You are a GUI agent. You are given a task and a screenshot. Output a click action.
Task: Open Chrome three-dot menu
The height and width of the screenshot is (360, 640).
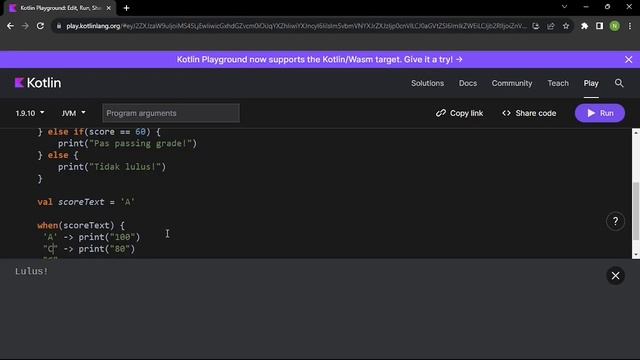click(x=630, y=26)
